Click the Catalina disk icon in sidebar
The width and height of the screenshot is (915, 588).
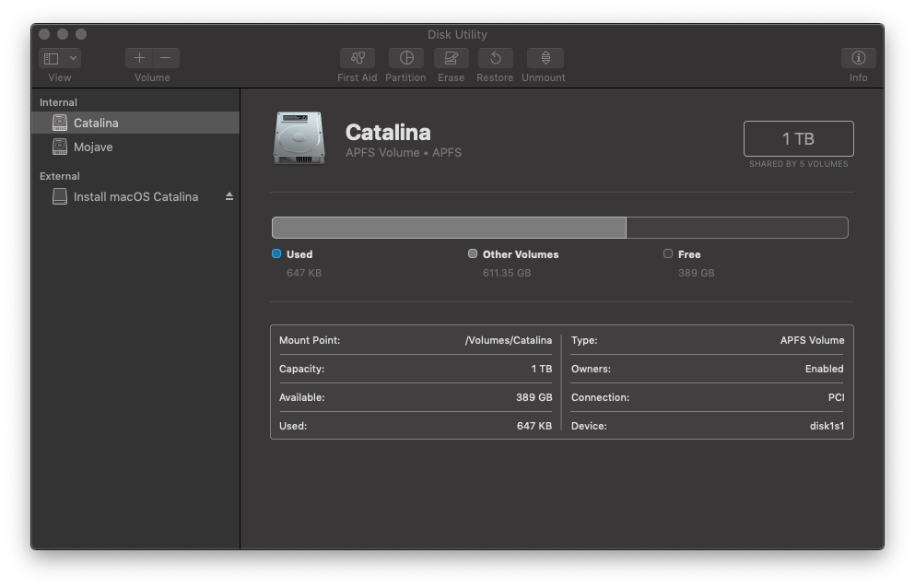[x=60, y=123]
